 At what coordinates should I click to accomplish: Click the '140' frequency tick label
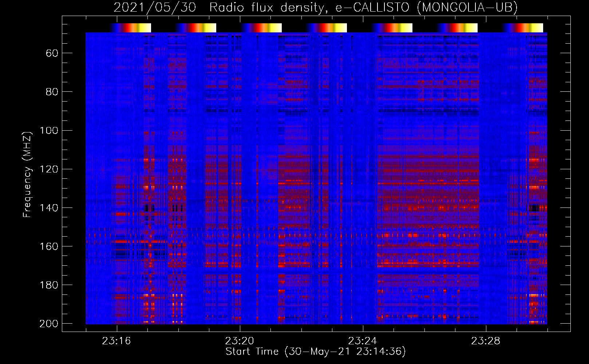tap(49, 207)
